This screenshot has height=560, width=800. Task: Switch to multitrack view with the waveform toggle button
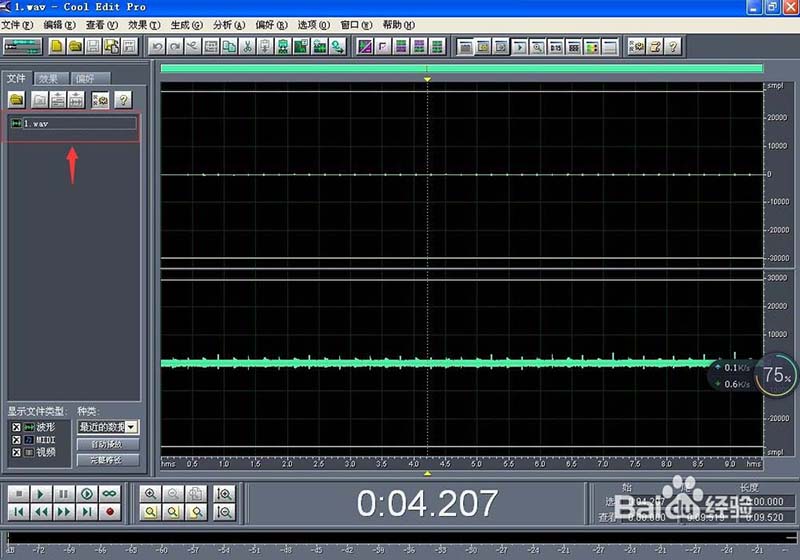22,46
